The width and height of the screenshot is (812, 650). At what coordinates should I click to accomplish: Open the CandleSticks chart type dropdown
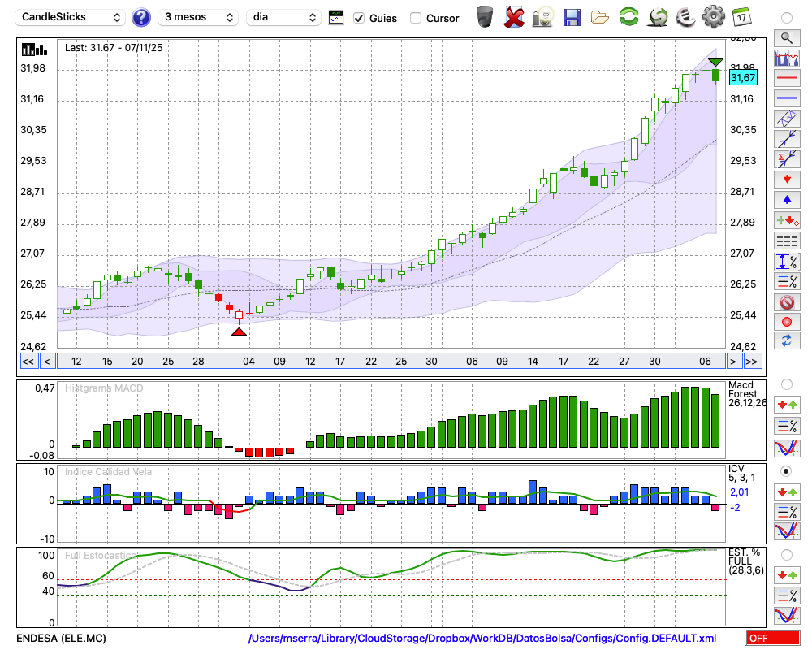click(x=71, y=17)
